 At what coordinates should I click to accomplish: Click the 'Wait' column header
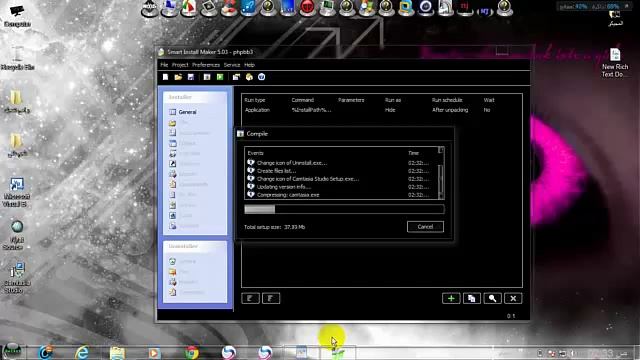[489, 100]
